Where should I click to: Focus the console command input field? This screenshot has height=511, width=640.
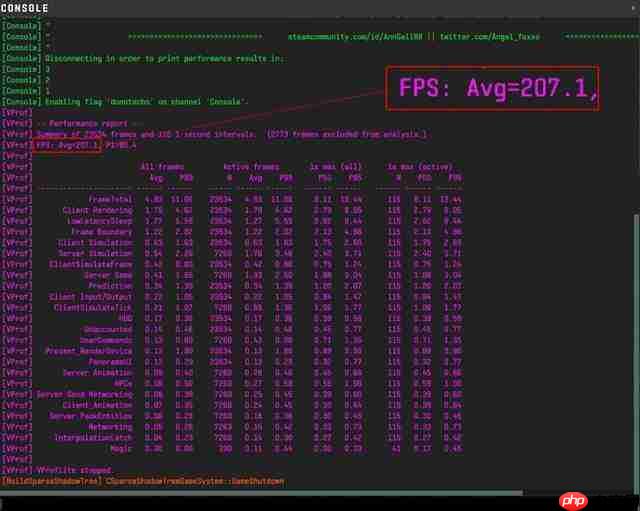[278, 503]
